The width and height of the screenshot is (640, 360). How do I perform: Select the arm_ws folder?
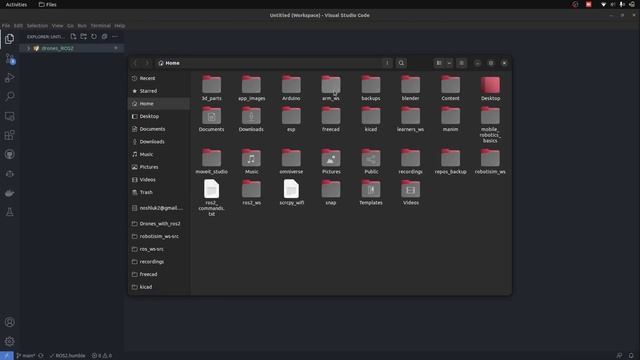tap(331, 88)
